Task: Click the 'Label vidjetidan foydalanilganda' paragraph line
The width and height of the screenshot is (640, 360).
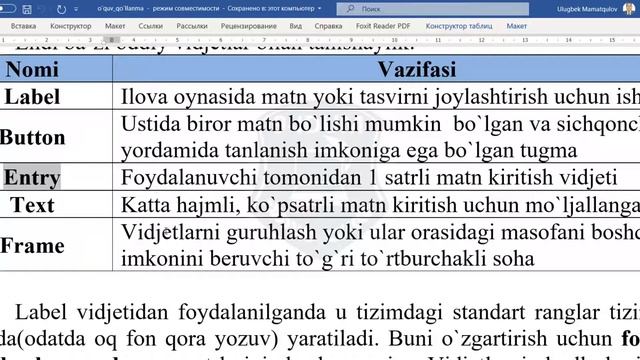Action: tap(327, 312)
